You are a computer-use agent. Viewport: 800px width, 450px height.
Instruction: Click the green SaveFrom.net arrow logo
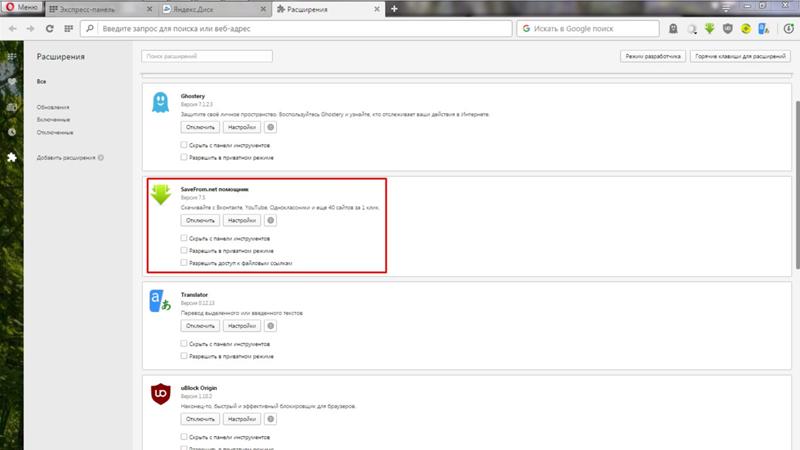tap(161, 194)
